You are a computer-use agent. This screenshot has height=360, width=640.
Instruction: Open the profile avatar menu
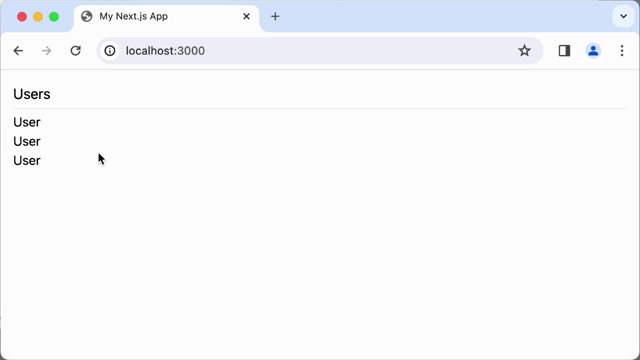[593, 51]
